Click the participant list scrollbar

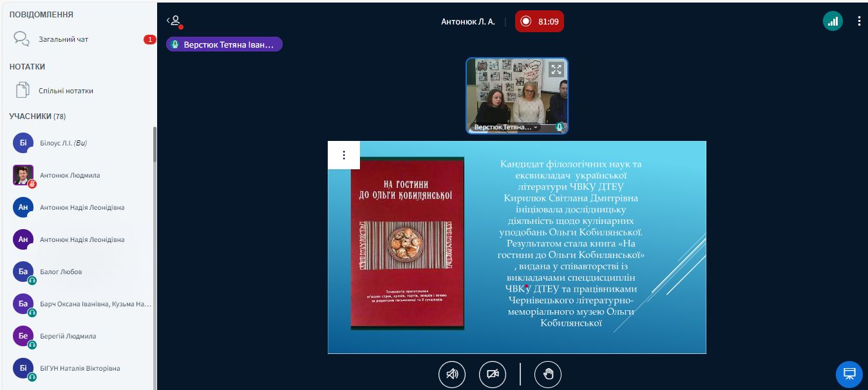pos(155,145)
